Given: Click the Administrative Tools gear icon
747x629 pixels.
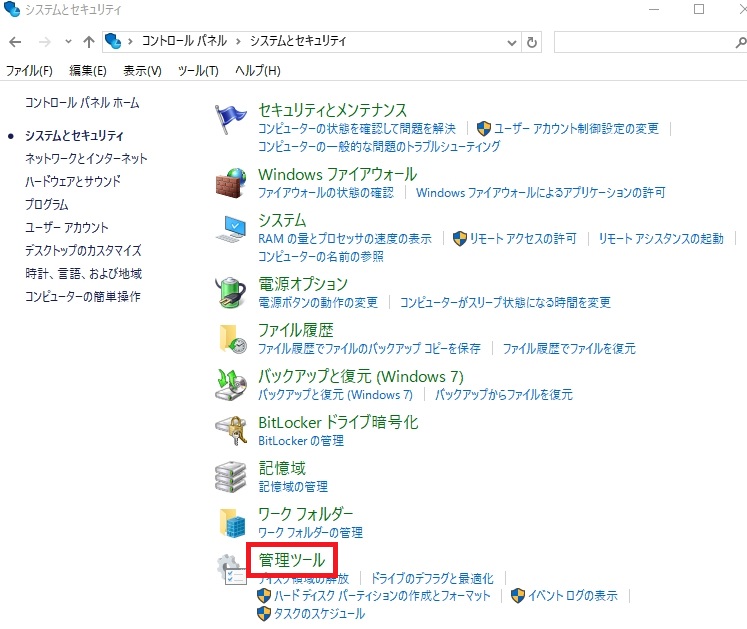Looking at the screenshot, I should pos(231,569).
